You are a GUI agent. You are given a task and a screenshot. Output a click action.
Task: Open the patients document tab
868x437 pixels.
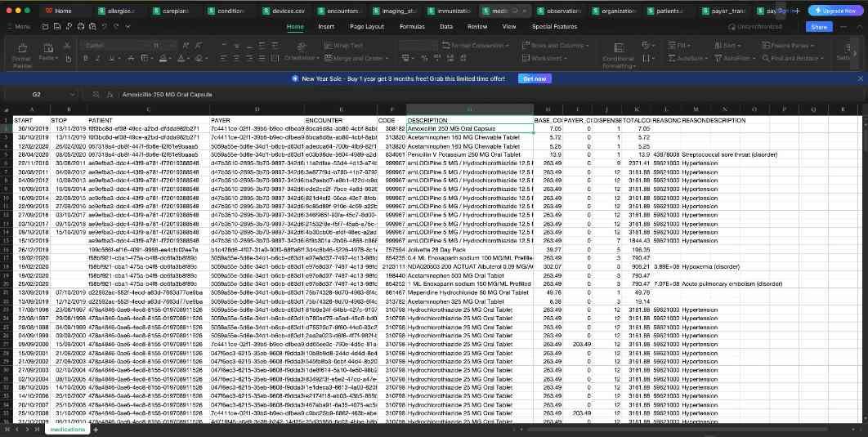tap(669, 11)
